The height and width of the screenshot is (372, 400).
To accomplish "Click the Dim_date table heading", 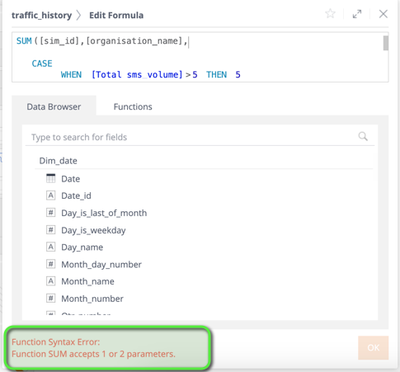I will (x=58, y=161).
